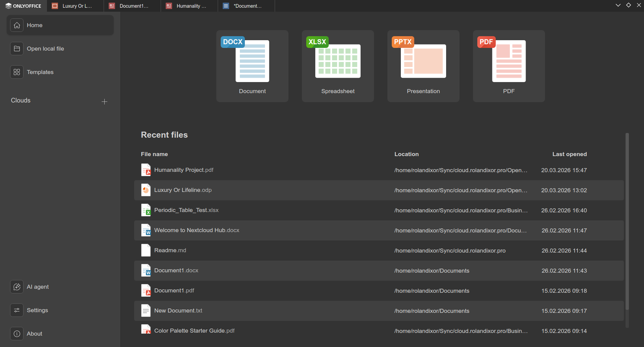
Task: Create a new XLSX Spreadsheet
Action: pos(338,66)
